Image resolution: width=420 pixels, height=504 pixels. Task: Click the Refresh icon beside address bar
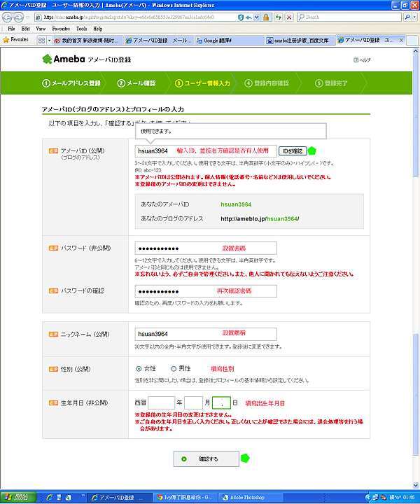point(279,17)
